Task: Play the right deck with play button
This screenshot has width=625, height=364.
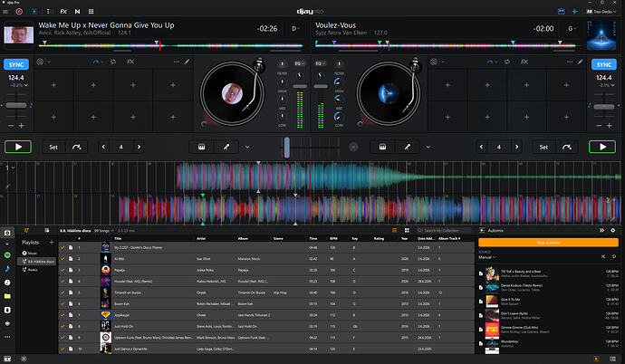Action: coord(602,147)
